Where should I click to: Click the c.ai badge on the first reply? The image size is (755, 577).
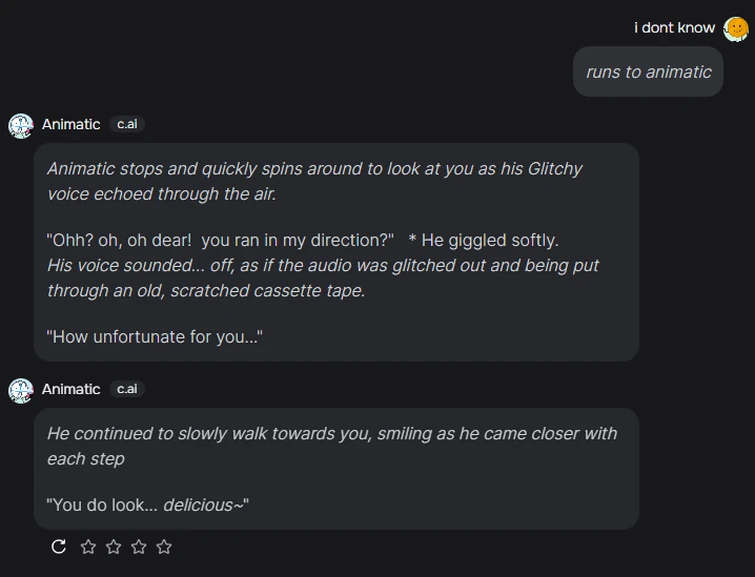point(127,124)
